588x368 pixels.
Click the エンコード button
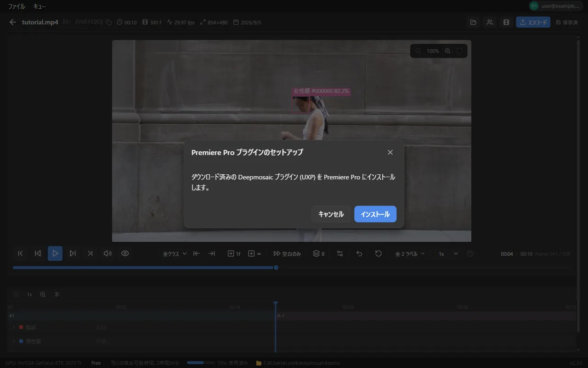click(x=533, y=22)
